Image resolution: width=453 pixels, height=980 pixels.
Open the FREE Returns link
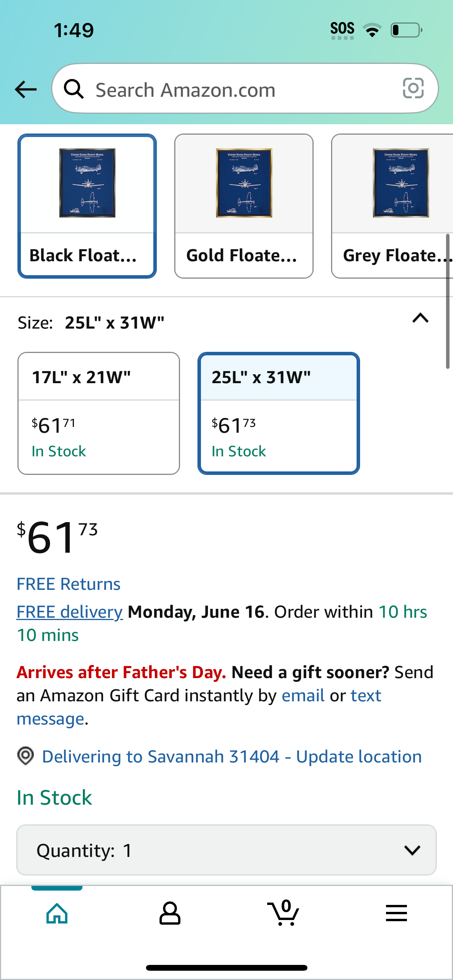(x=69, y=584)
